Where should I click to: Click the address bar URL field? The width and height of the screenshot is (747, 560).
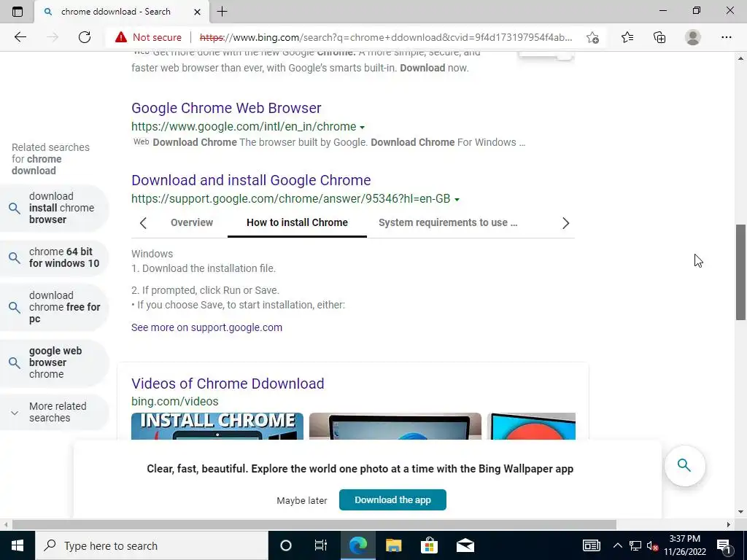pyautogui.click(x=386, y=37)
